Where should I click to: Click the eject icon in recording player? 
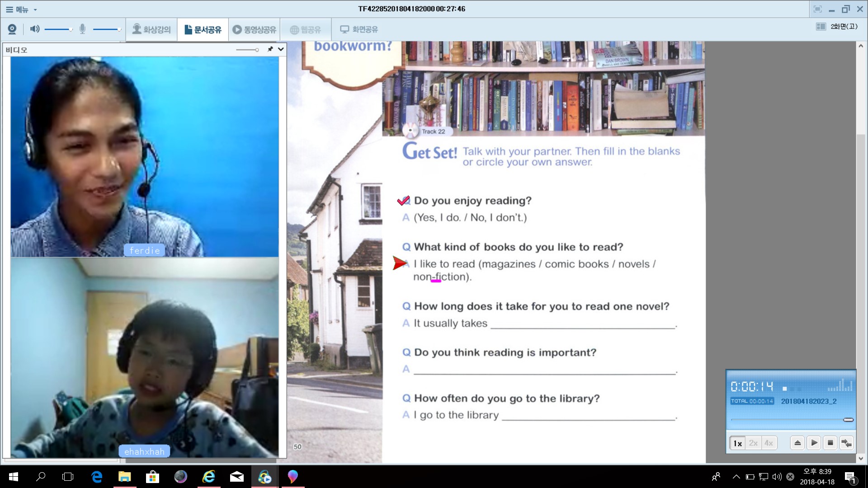click(x=797, y=443)
